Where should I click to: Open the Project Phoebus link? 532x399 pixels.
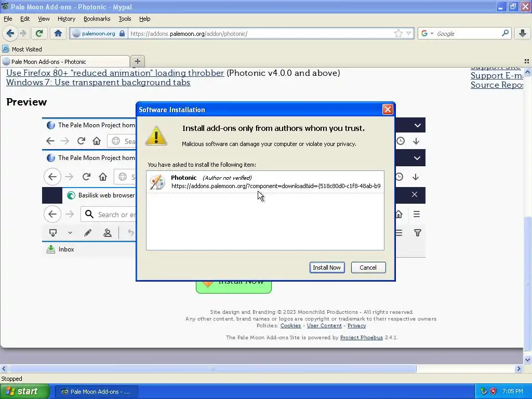[362, 337]
